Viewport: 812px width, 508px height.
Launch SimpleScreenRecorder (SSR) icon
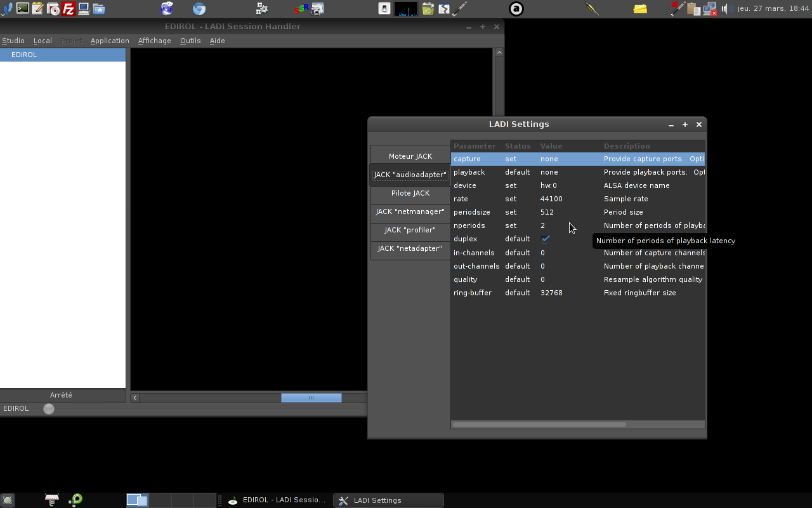(x=301, y=9)
